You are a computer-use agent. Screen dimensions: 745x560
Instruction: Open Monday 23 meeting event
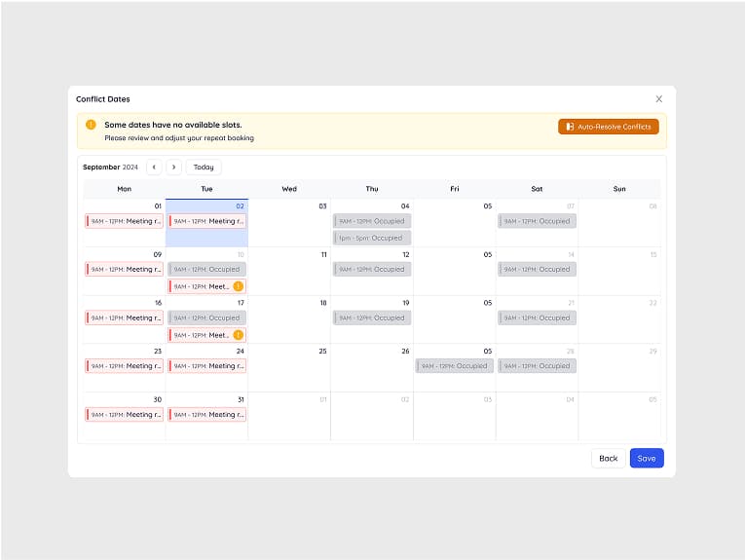(124, 366)
